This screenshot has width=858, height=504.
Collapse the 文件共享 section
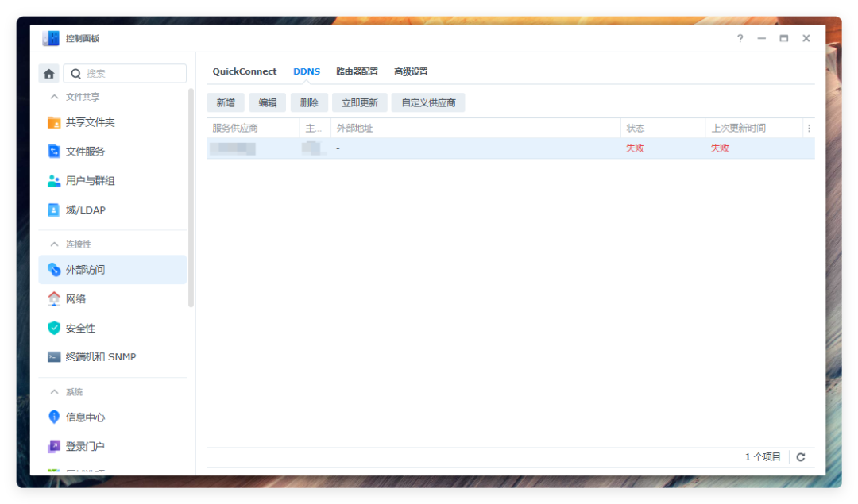(54, 97)
